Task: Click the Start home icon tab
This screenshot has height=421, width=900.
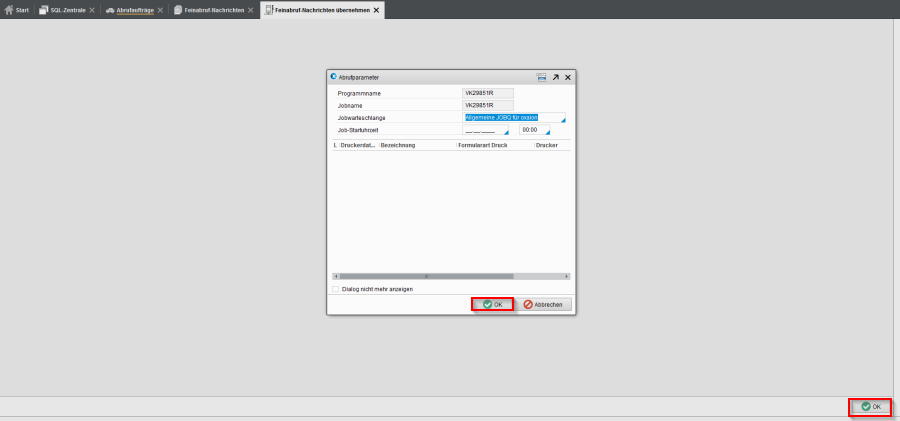Action: (17, 10)
